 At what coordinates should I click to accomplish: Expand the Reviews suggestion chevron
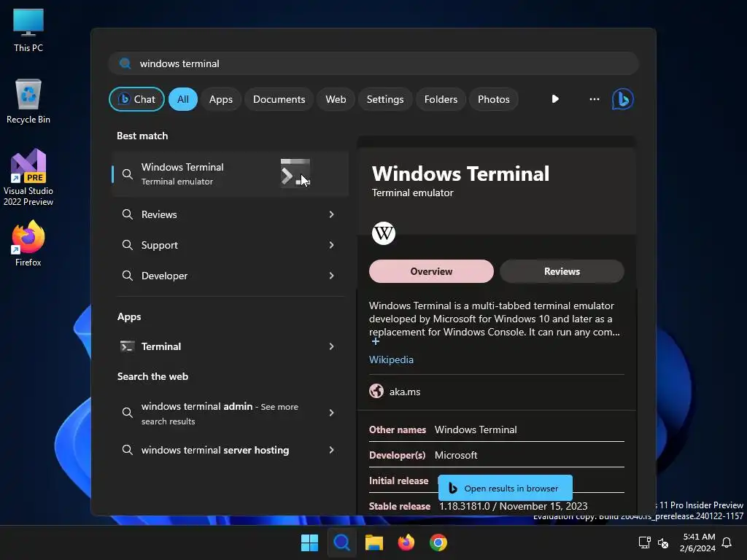pyautogui.click(x=332, y=214)
